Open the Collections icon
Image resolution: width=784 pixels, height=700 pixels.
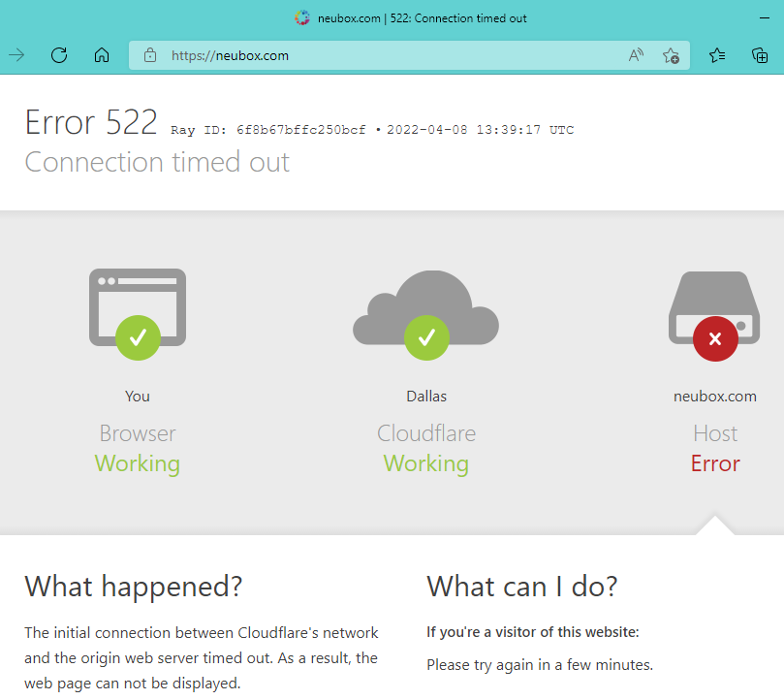(x=760, y=55)
